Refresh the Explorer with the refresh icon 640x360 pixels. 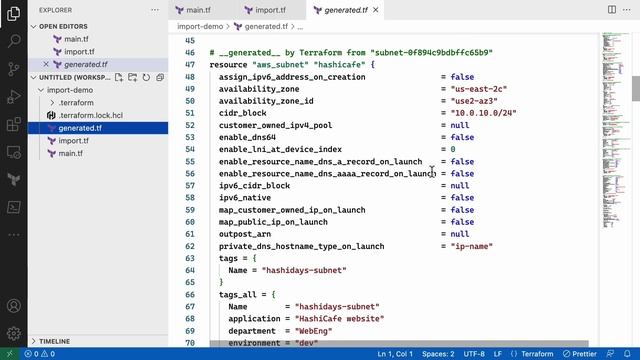click(146, 77)
